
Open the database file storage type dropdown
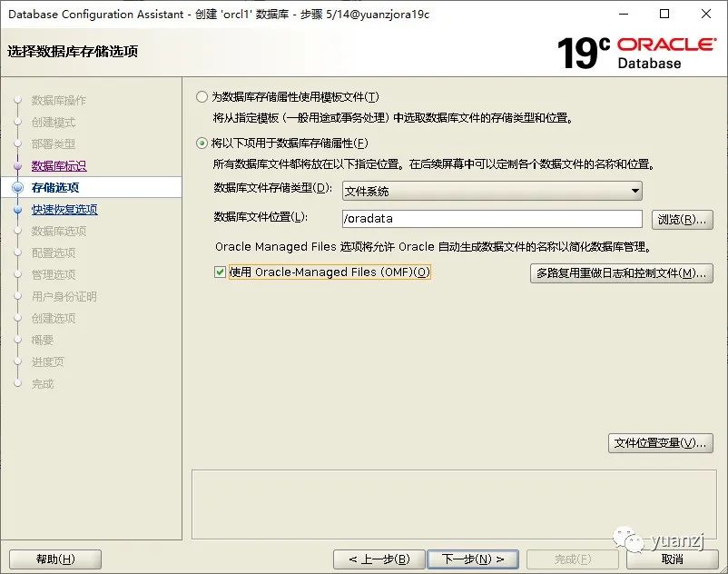click(x=492, y=191)
